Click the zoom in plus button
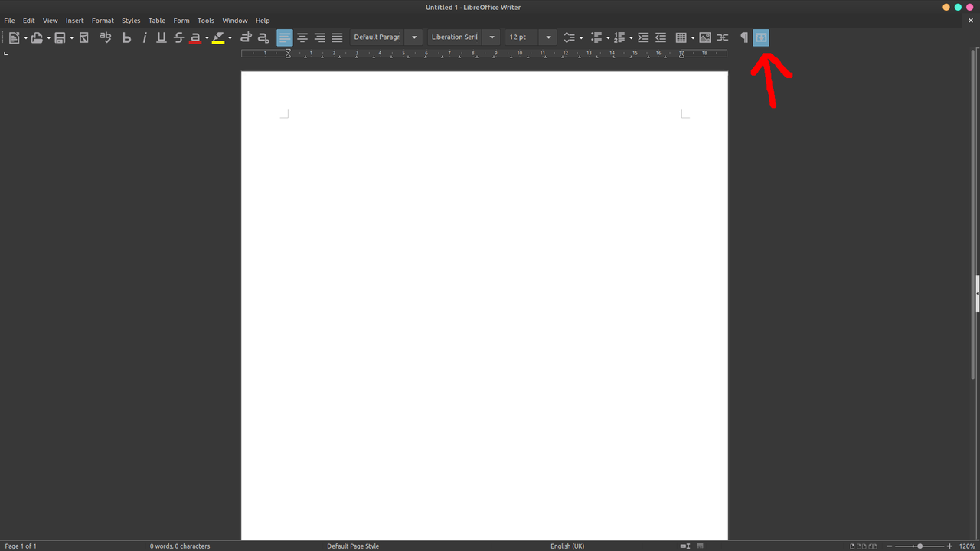980x551 pixels. pyautogui.click(x=950, y=546)
